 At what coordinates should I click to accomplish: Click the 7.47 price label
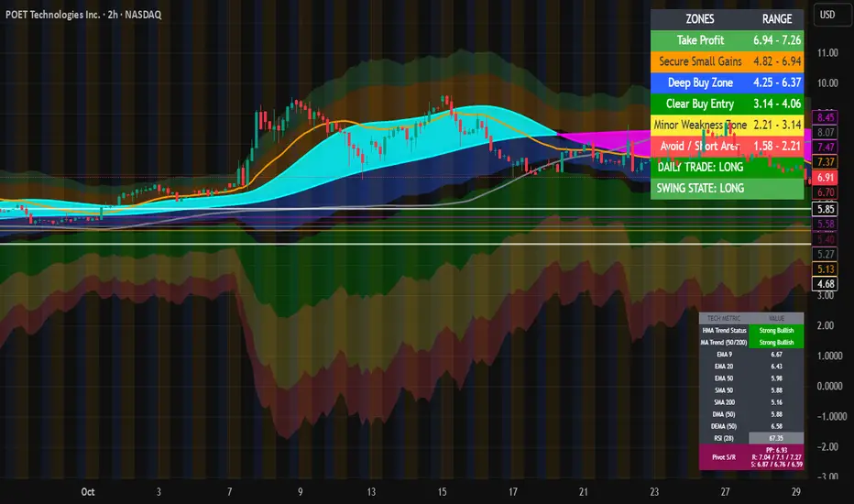pos(826,148)
